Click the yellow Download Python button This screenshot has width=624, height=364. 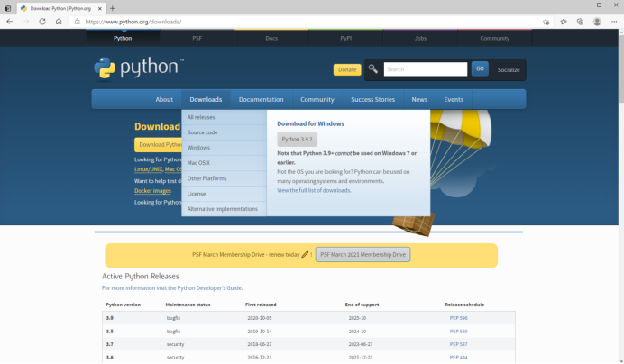pos(158,145)
